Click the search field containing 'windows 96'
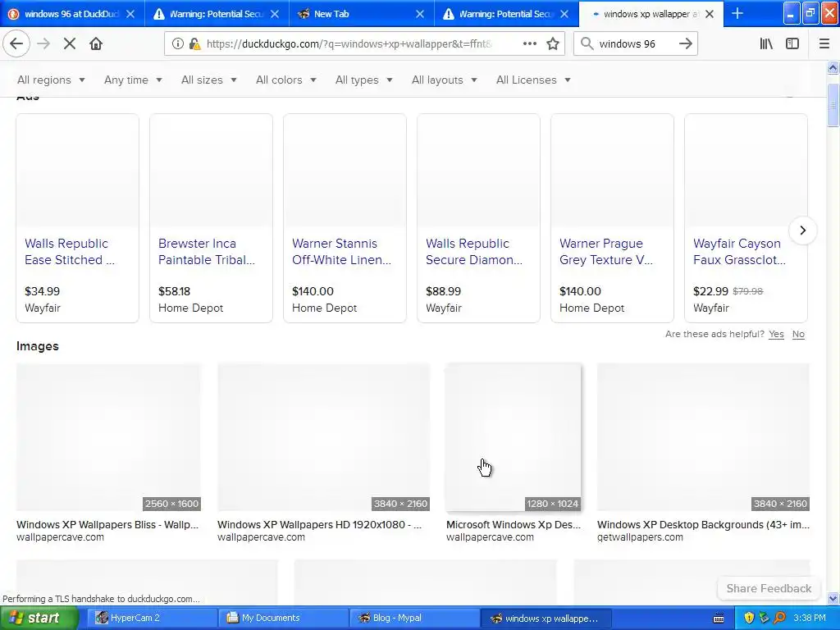The image size is (840, 630). [x=635, y=43]
